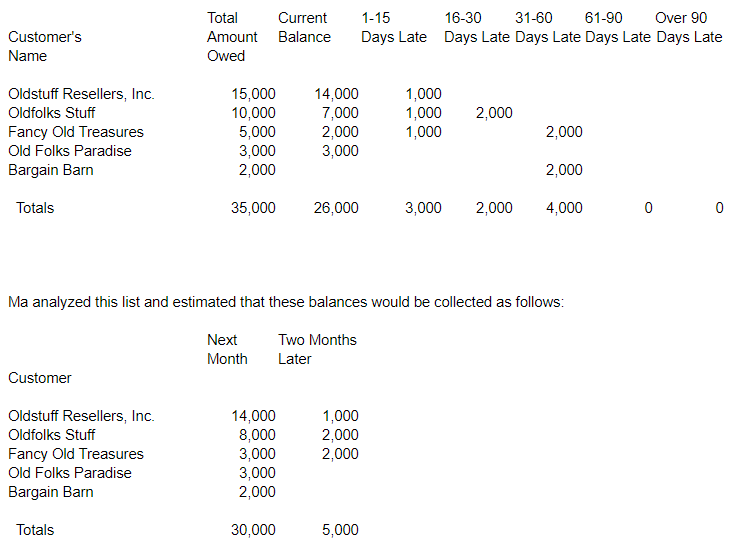Select Oldstuff Resellers, Inc. in aging table

click(81, 94)
